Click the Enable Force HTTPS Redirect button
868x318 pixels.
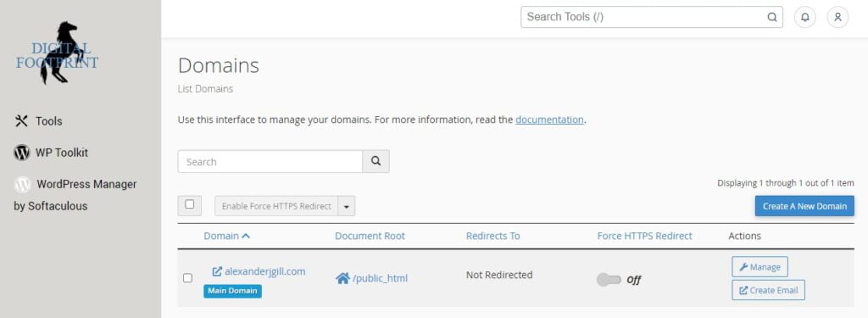coord(276,206)
